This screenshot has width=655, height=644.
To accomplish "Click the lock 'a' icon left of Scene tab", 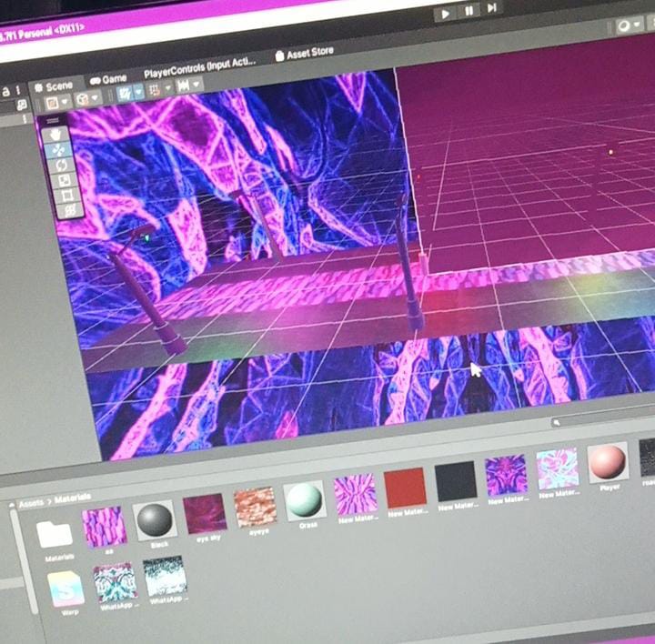I will click(5, 92).
